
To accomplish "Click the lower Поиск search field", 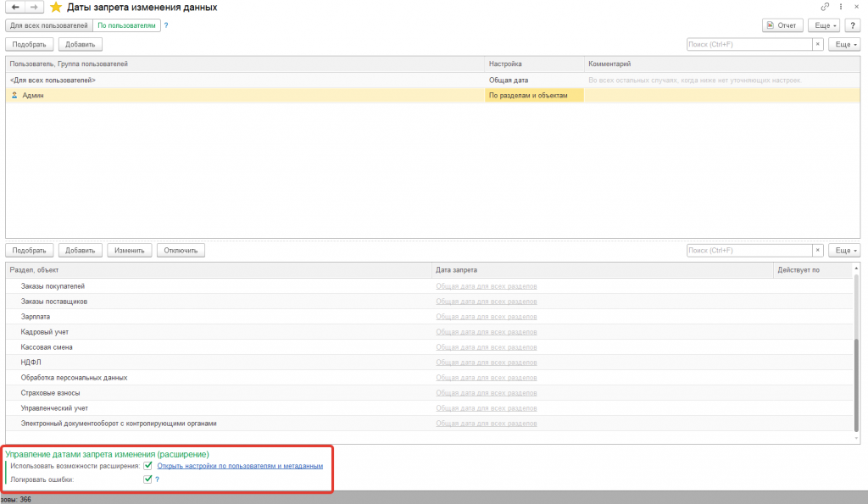I will 749,251.
